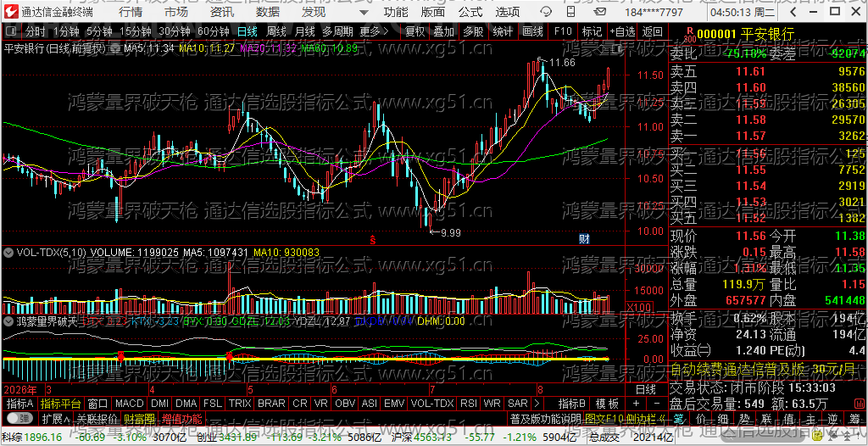Click the 沪深 4563.13 index in status bar
This screenshot has height=446, width=868.
click(x=420, y=438)
